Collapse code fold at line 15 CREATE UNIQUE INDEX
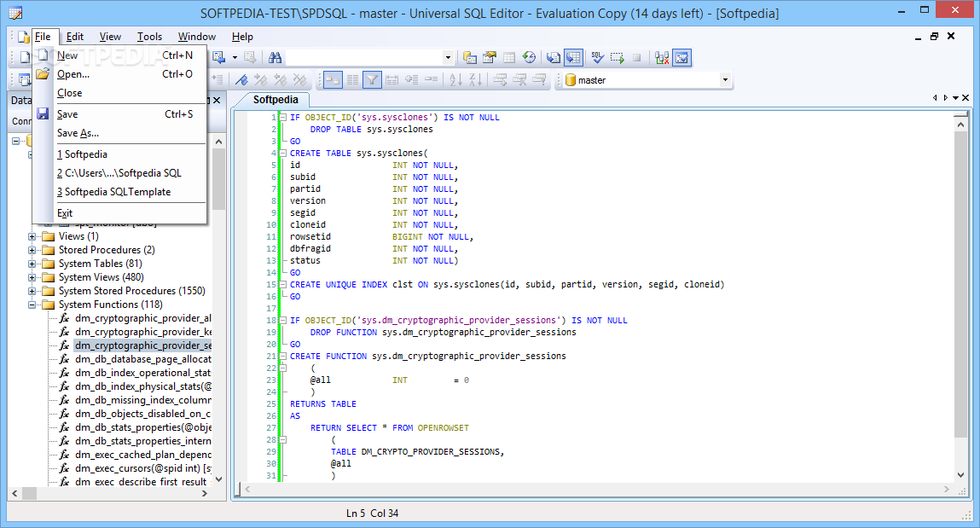The image size is (980, 528). click(x=283, y=284)
